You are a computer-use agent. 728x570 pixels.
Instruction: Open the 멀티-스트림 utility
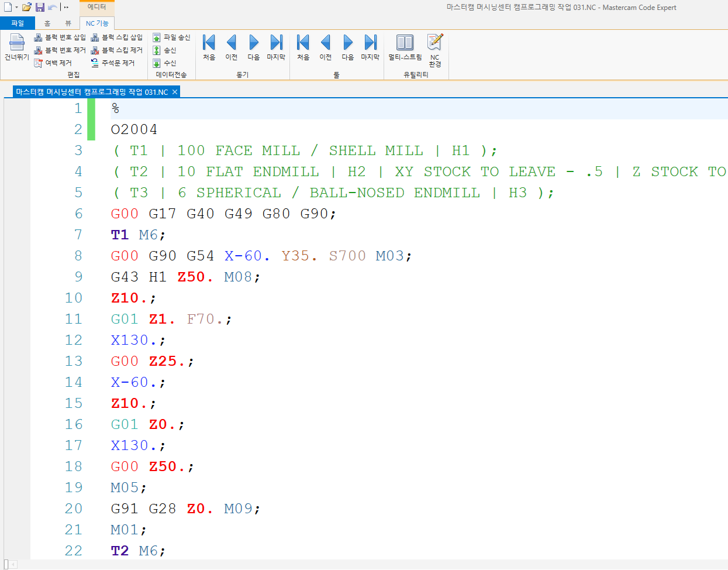[405, 47]
